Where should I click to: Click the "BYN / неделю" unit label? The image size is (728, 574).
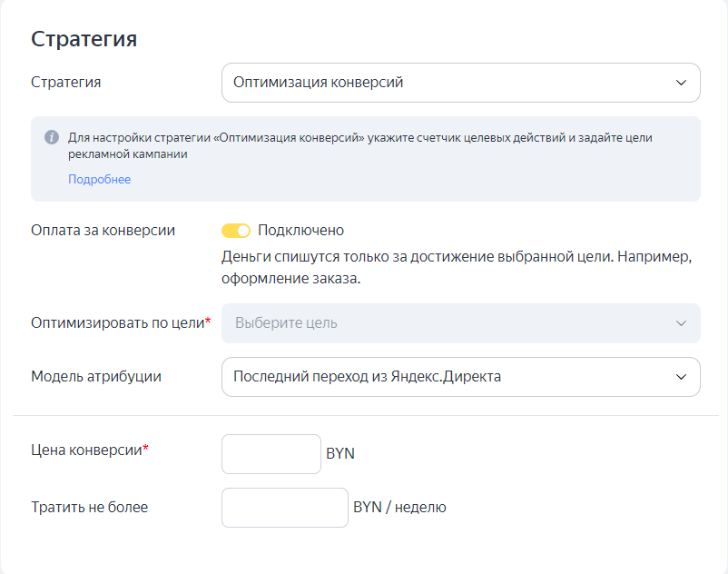point(399,508)
